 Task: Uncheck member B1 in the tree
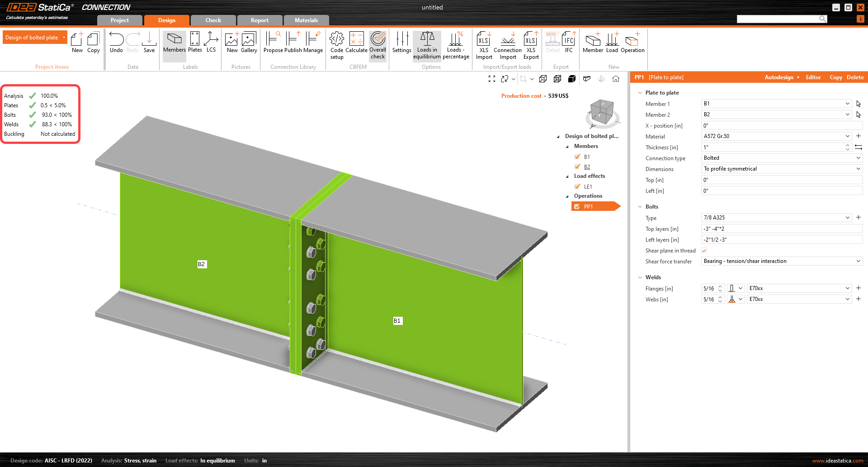577,157
